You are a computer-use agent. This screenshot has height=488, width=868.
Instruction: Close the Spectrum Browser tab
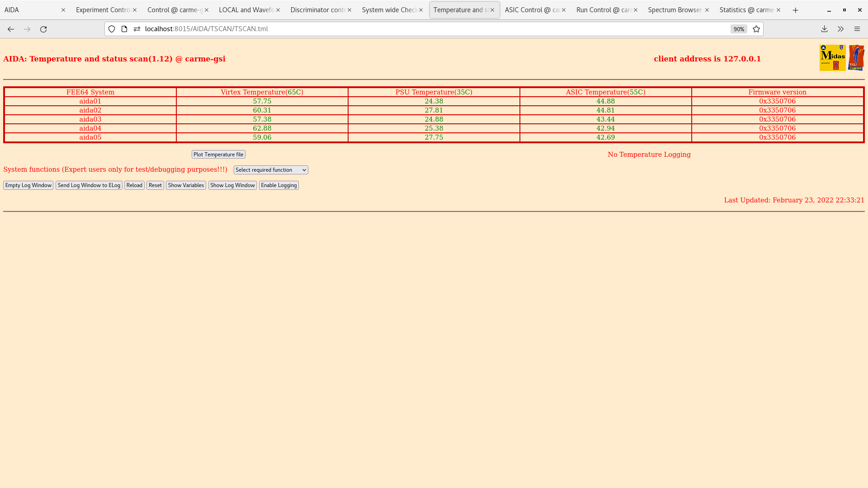point(707,10)
